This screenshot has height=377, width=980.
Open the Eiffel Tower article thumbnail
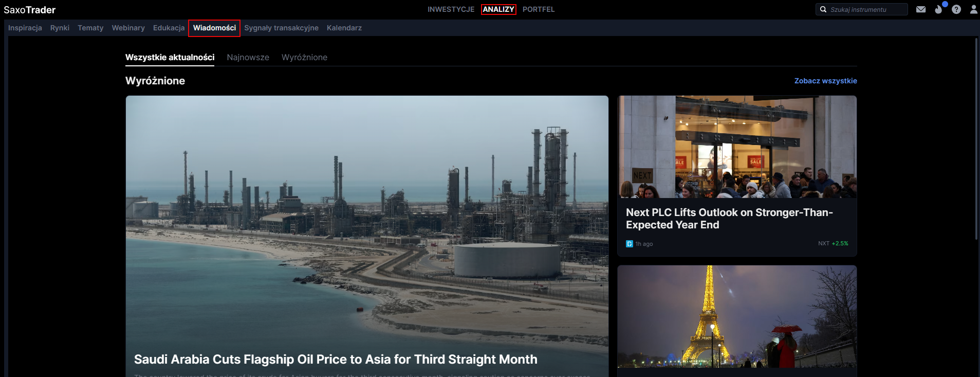point(737,316)
